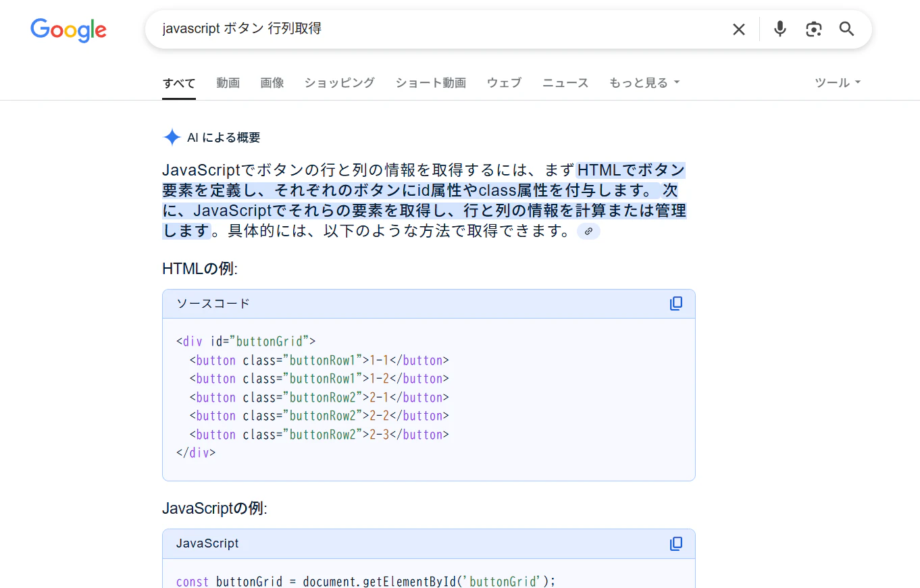Open Google Lens image search icon
The width and height of the screenshot is (920, 588).
tap(814, 29)
